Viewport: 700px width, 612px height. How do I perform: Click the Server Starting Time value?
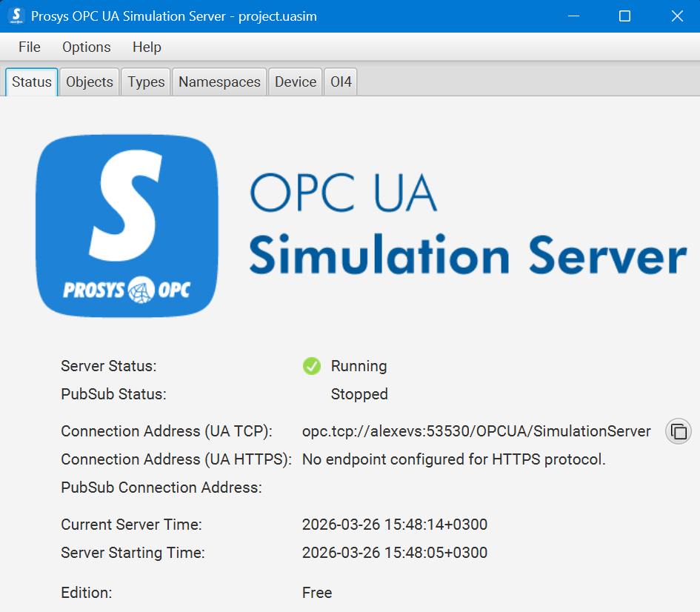[x=395, y=553]
